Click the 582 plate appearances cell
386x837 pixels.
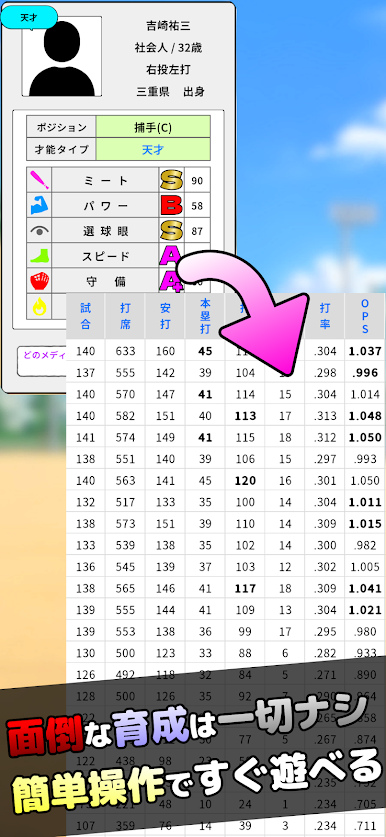[x=125, y=416]
